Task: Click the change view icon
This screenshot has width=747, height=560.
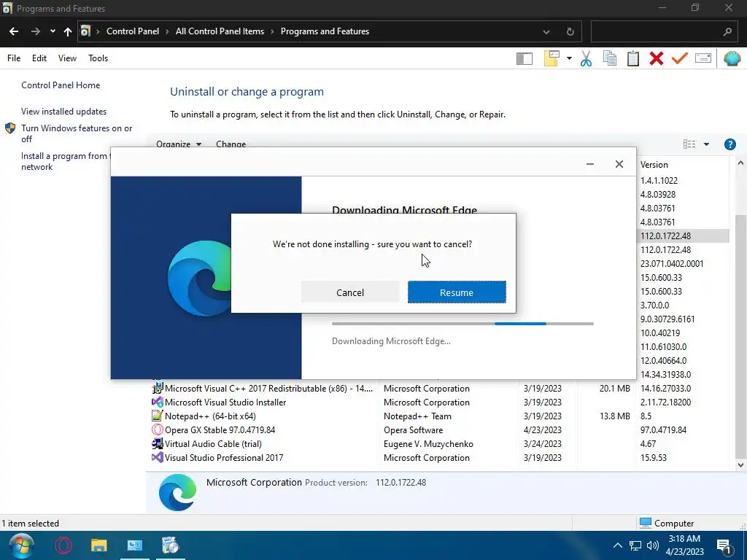Action: pyautogui.click(x=689, y=144)
